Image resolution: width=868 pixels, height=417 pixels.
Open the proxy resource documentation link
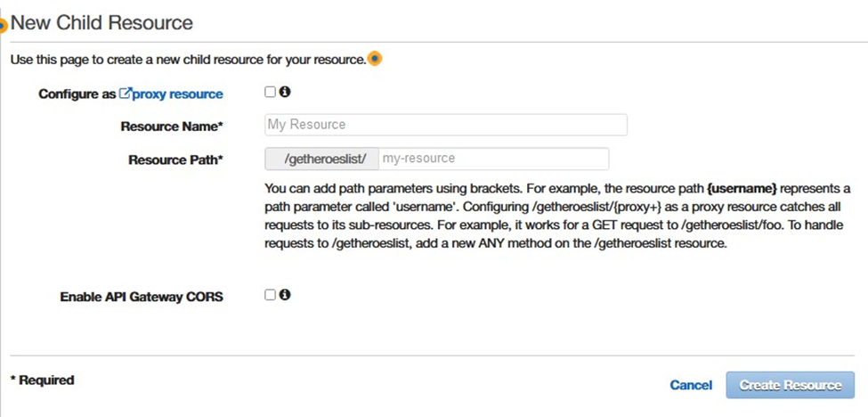pos(177,94)
